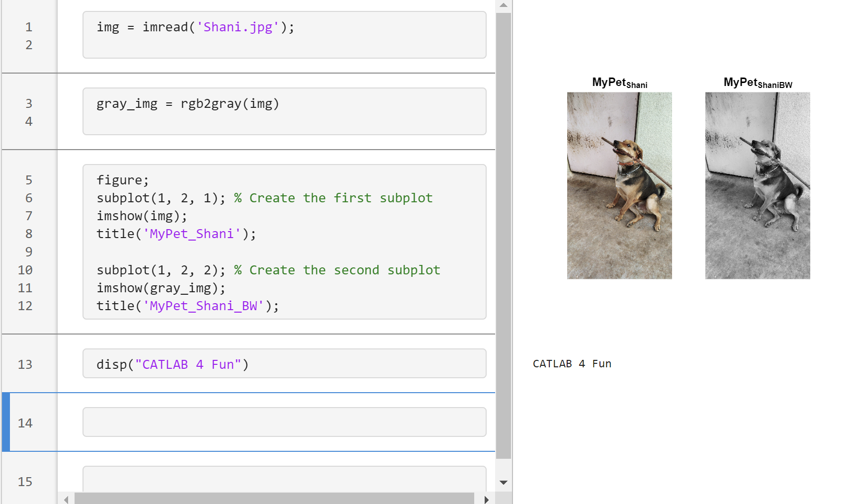Image resolution: width=853 pixels, height=504 pixels.
Task: Click the 'MyPet_Shani' string on line 8
Action: pos(192,234)
